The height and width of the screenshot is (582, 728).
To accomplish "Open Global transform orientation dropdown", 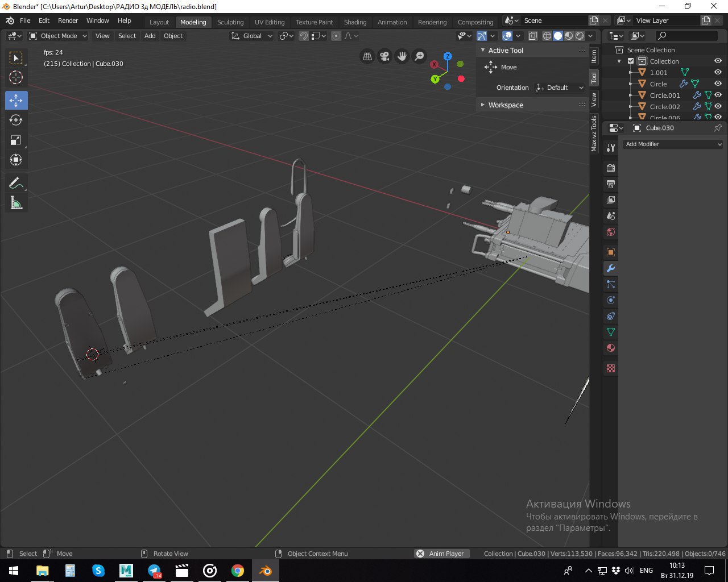I will click(x=251, y=36).
